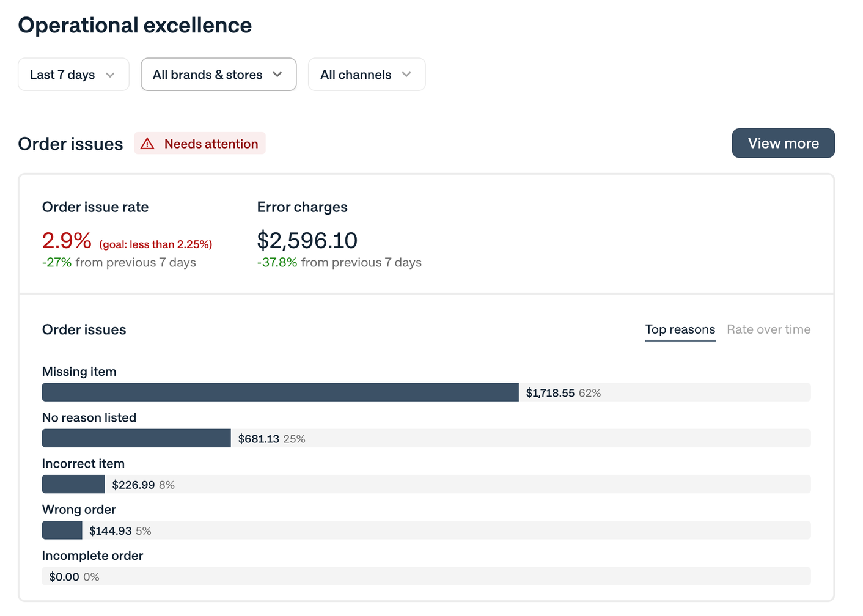This screenshot has height=616, width=863.
Task: Click the Missing item progress bar
Action: pos(280,392)
